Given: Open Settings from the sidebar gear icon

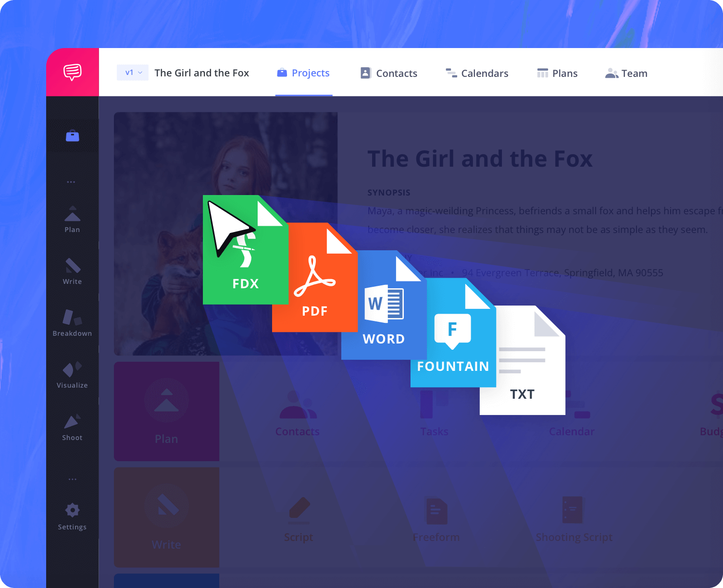Looking at the screenshot, I should (x=72, y=510).
